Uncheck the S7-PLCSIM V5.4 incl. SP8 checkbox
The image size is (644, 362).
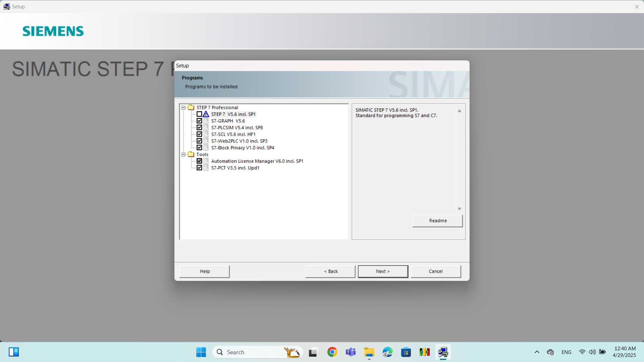[199, 128]
